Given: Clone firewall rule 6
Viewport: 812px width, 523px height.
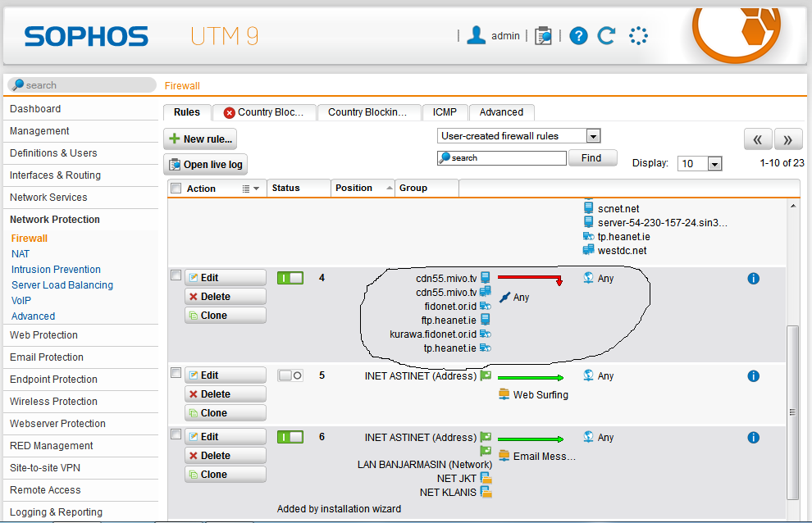Looking at the screenshot, I should (226, 475).
